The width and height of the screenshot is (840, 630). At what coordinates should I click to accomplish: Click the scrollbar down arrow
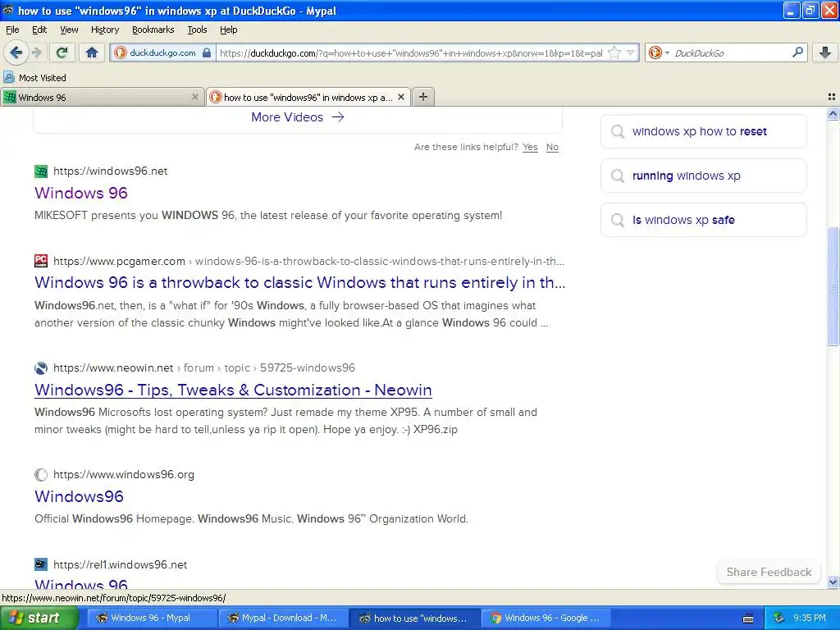(833, 582)
